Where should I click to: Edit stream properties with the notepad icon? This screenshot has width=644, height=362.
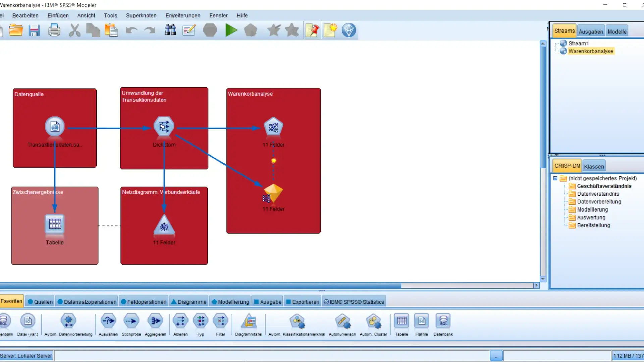pos(189,30)
